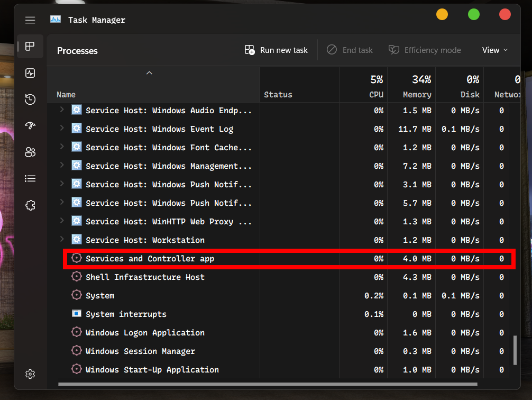Click the Efficiency mode button label
Image resolution: width=532 pixels, height=400 pixels.
(433, 50)
